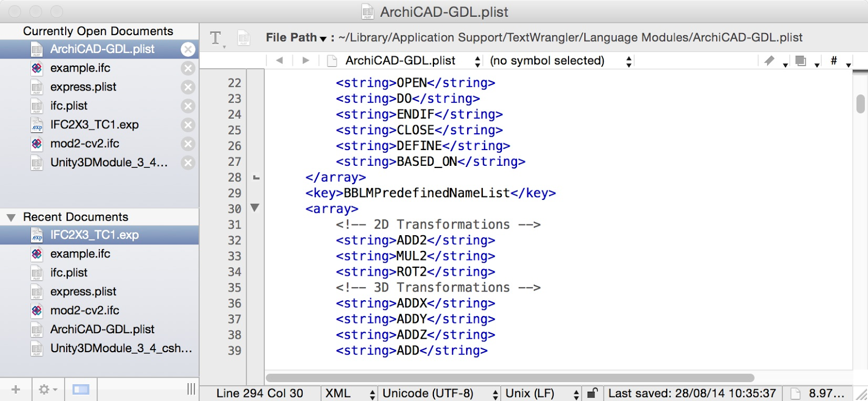This screenshot has height=401, width=868.
Task: Click the ADDZ string line
Action: point(416,335)
